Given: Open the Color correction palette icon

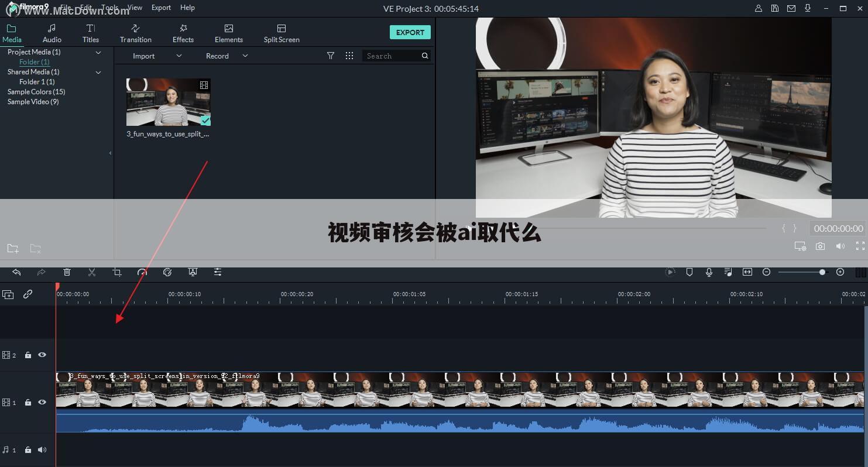Looking at the screenshot, I should tap(167, 272).
